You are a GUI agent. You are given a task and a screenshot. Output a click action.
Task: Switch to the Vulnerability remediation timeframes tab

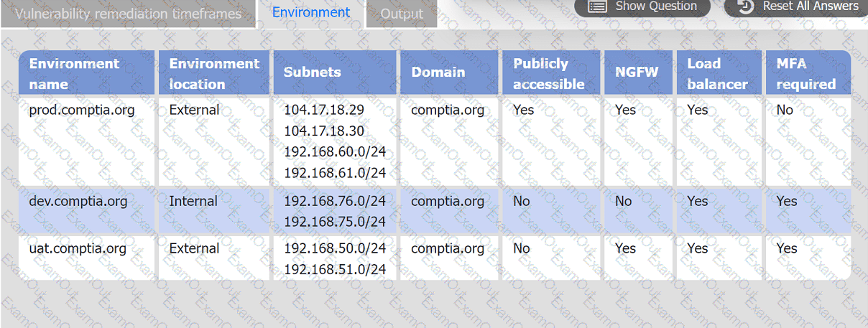[x=128, y=14]
